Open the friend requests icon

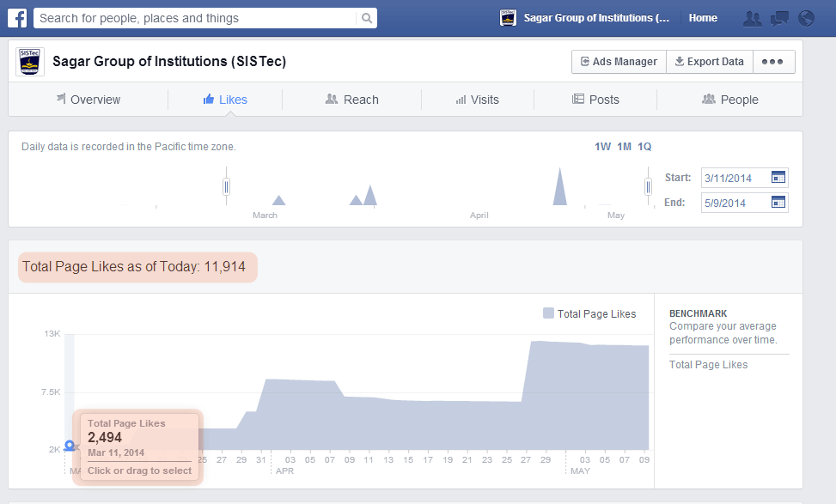(753, 17)
